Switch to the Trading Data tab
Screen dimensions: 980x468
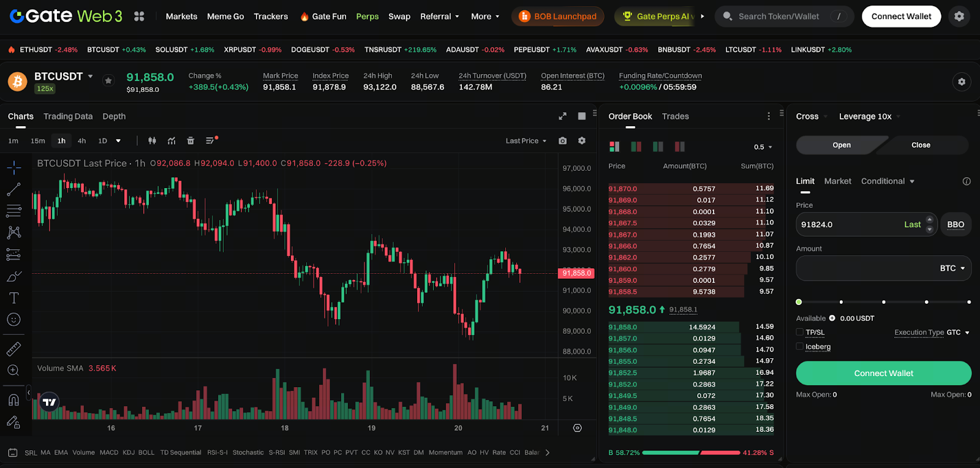pos(68,116)
